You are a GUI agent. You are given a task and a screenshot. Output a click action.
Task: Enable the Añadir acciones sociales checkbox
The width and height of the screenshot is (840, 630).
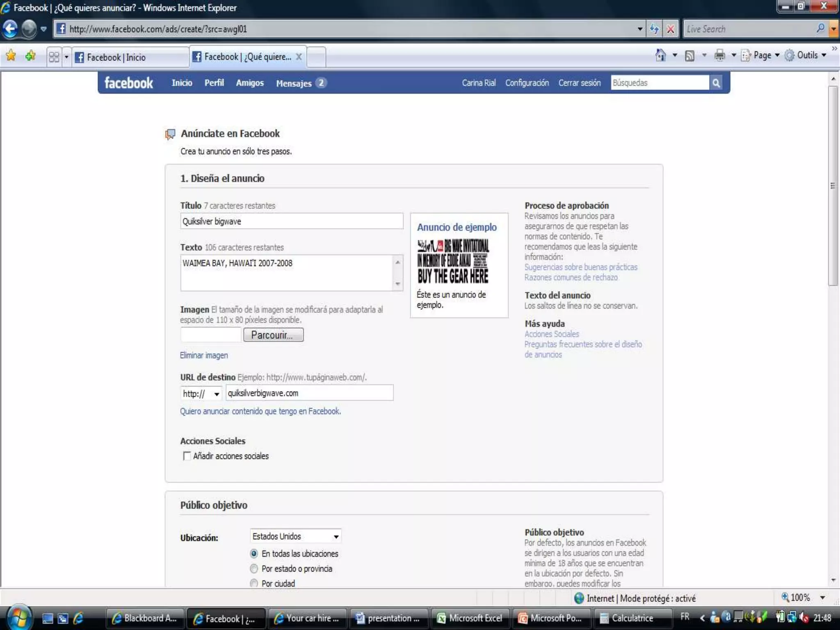(187, 456)
